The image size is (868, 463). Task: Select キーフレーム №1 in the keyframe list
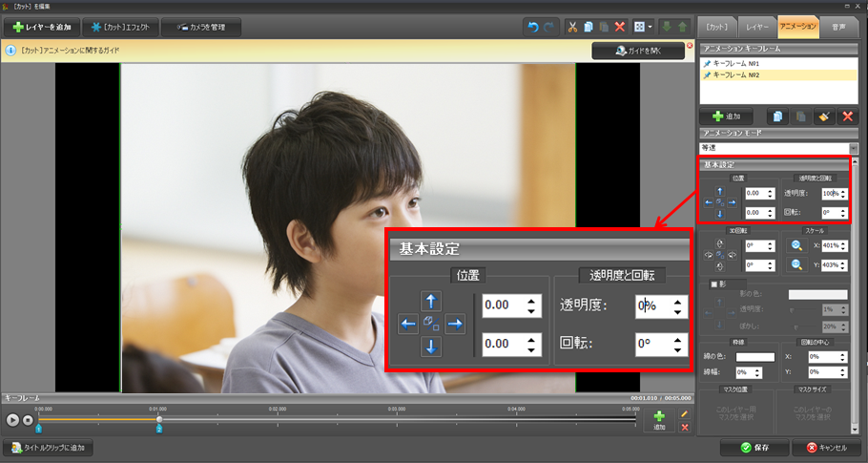click(x=740, y=63)
